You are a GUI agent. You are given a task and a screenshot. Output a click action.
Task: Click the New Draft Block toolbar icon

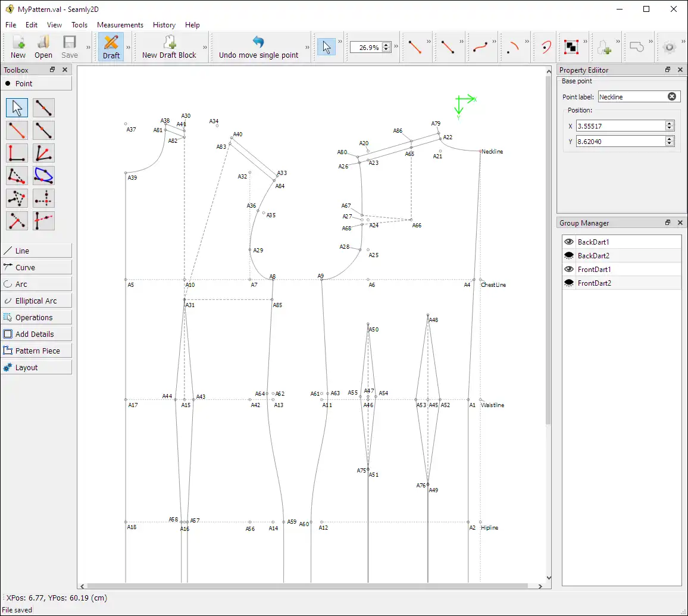(x=170, y=46)
